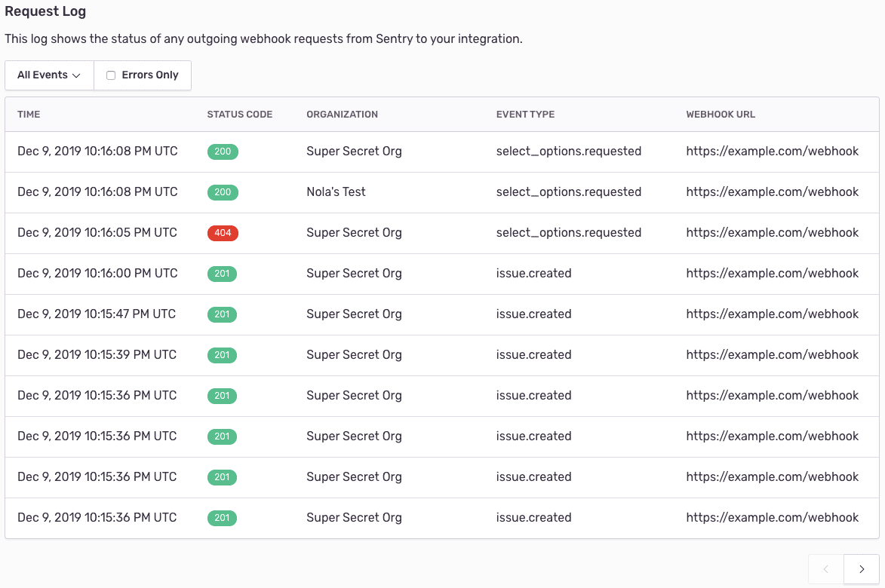Click Super Secret Org on the failed request
885x588 pixels.
(354, 233)
